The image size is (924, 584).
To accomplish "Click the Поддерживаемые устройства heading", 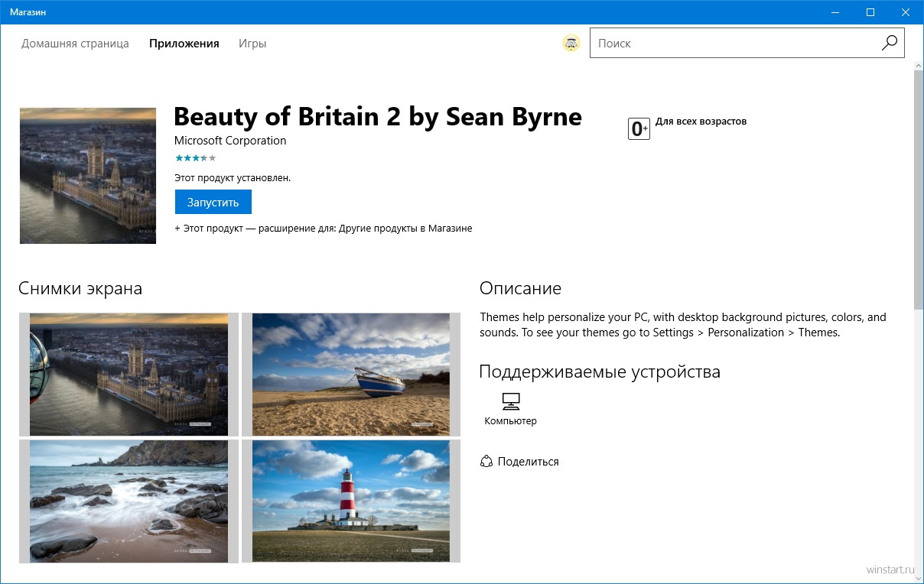I will click(x=600, y=372).
